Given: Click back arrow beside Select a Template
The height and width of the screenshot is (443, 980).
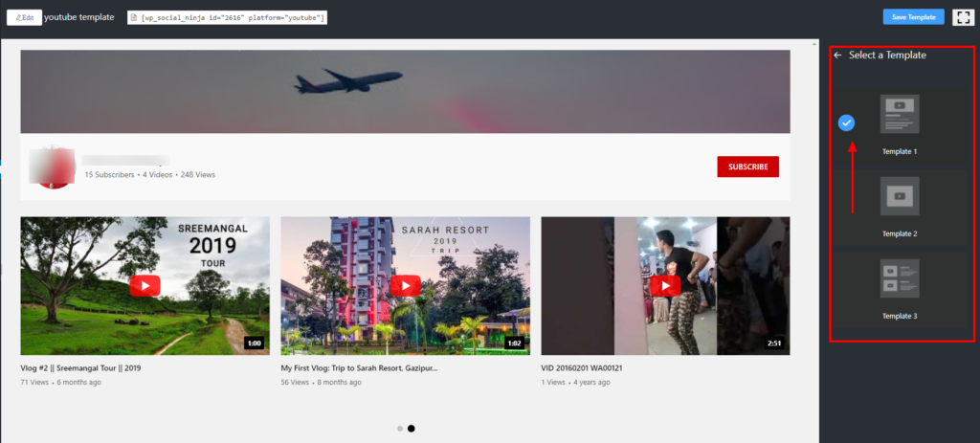Looking at the screenshot, I should tap(837, 55).
